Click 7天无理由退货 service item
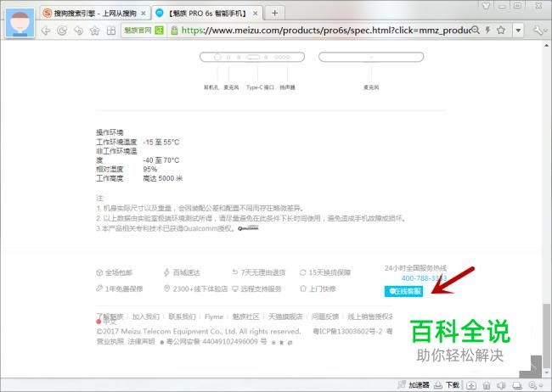This screenshot has width=552, height=392. click(259, 272)
